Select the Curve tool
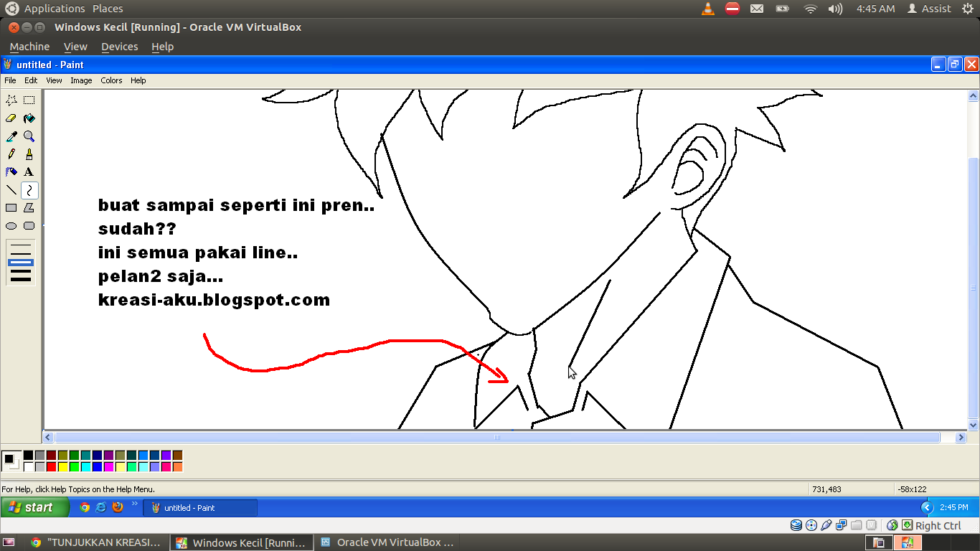980x551 pixels. (x=29, y=190)
